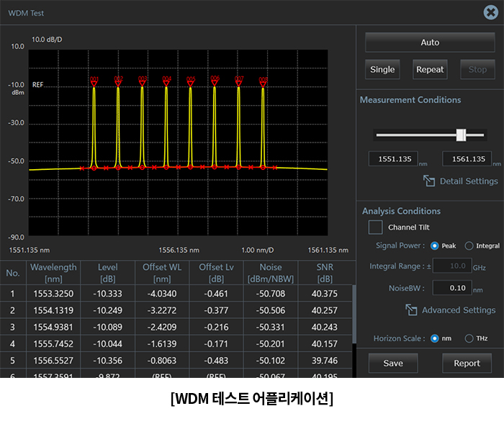Select peak marker 008 on spectrum

pyautogui.click(x=263, y=82)
